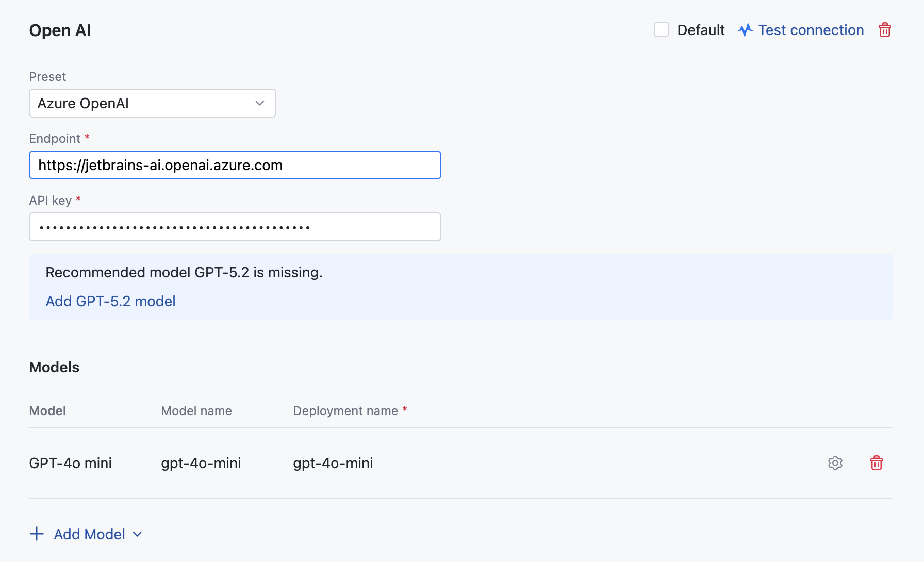Click the Add Model button text

click(89, 534)
